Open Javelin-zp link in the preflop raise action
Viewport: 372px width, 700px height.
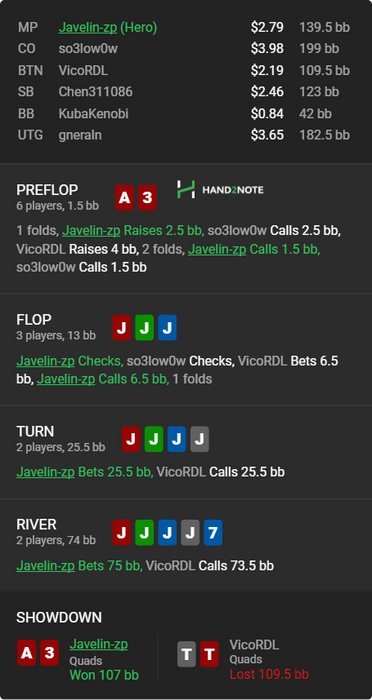click(x=91, y=231)
